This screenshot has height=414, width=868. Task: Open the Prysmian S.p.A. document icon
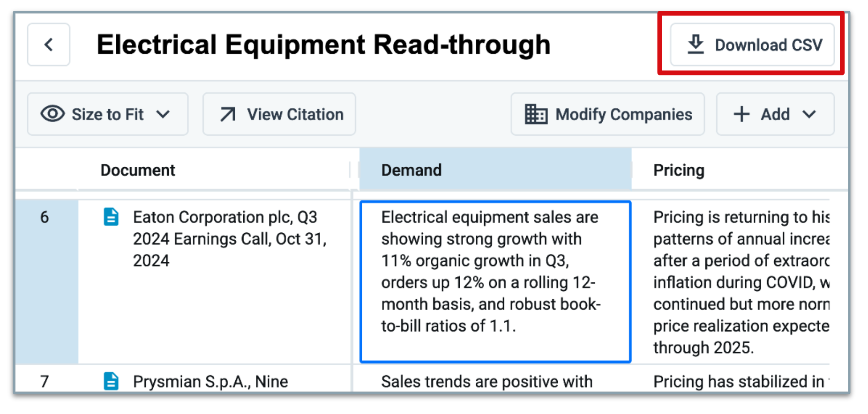(111, 381)
